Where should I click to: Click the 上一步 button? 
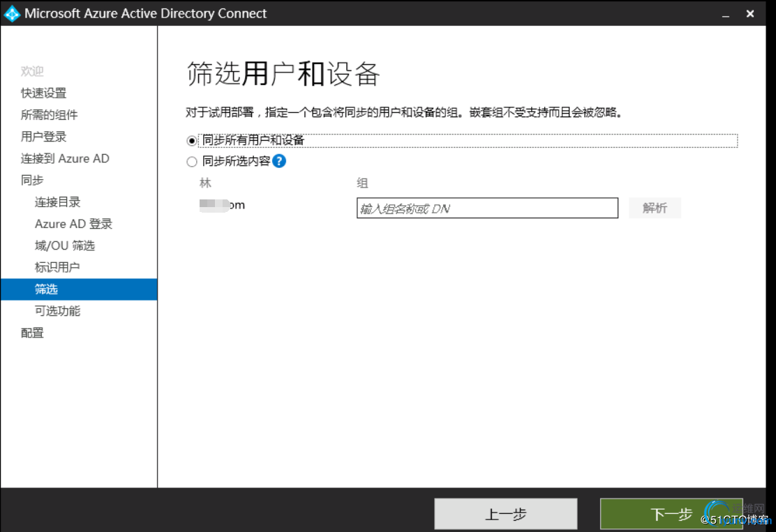click(x=506, y=514)
